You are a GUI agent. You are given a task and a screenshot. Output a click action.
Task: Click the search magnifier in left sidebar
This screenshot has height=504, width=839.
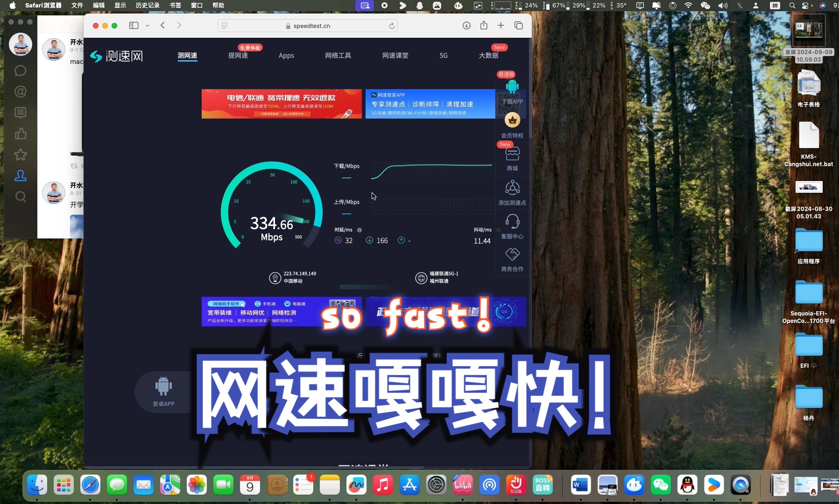click(21, 196)
